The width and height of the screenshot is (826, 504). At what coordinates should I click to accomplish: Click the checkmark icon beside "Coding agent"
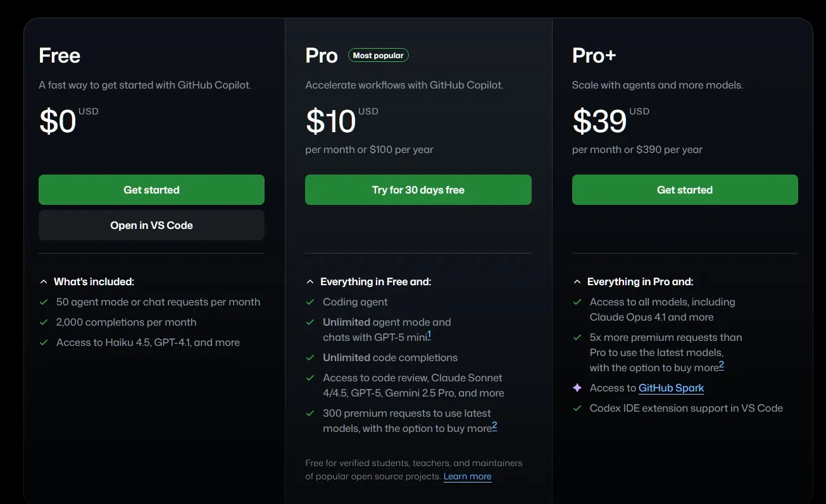point(310,302)
